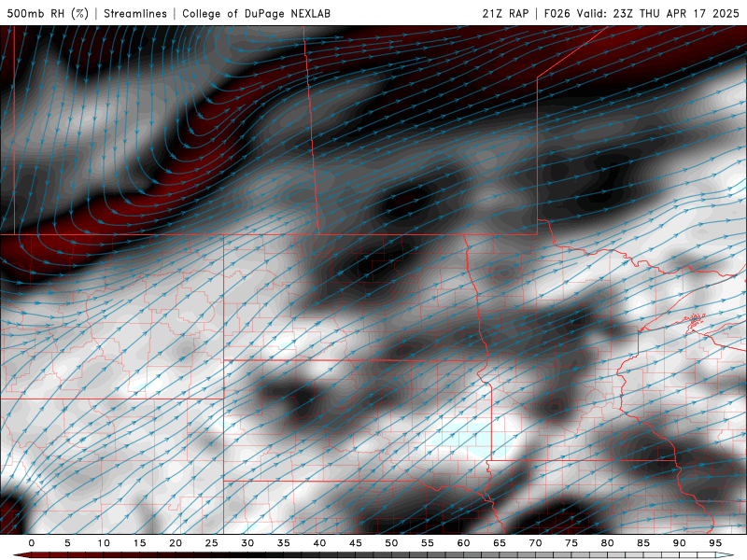
Task: Click the "500mb RH (%)" title text
Action: (x=48, y=13)
